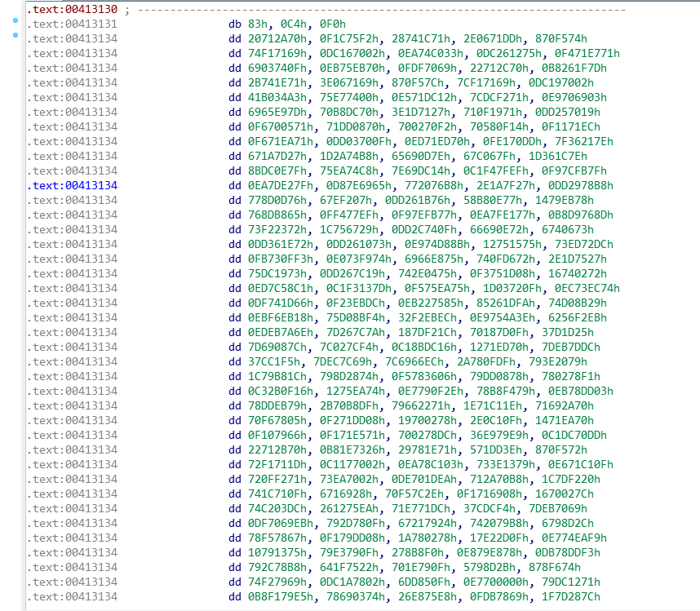Click the value 0F671EA71h
Viewport: 700px width, 611px height.
pos(281,142)
